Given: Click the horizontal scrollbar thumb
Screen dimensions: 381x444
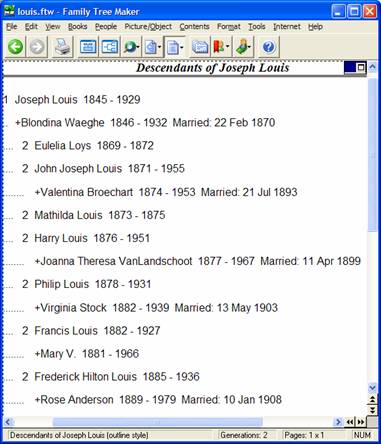Looking at the screenshot, I should pyautogui.click(x=157, y=422).
